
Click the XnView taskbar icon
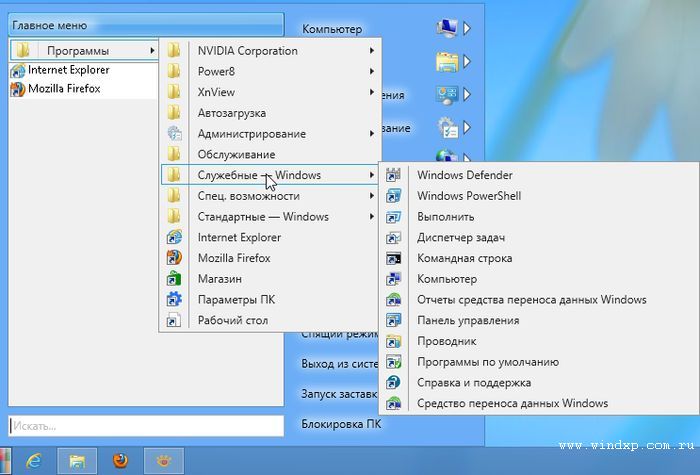pyautogui.click(x=164, y=461)
